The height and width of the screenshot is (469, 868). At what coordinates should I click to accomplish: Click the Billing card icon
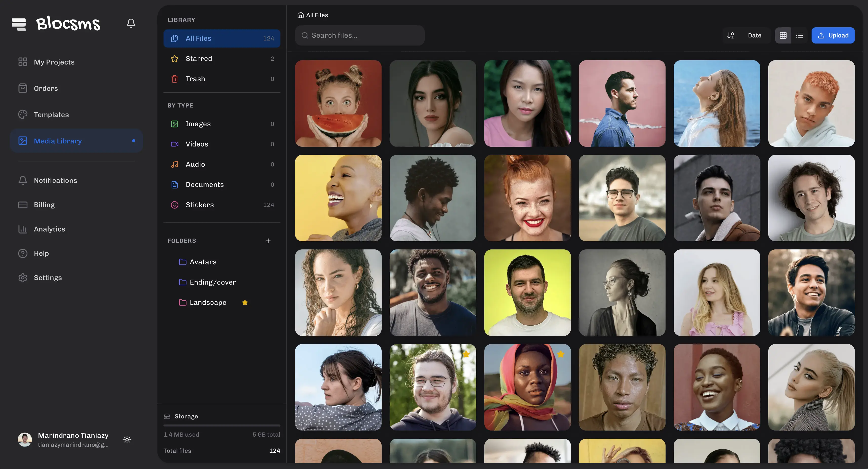point(23,205)
